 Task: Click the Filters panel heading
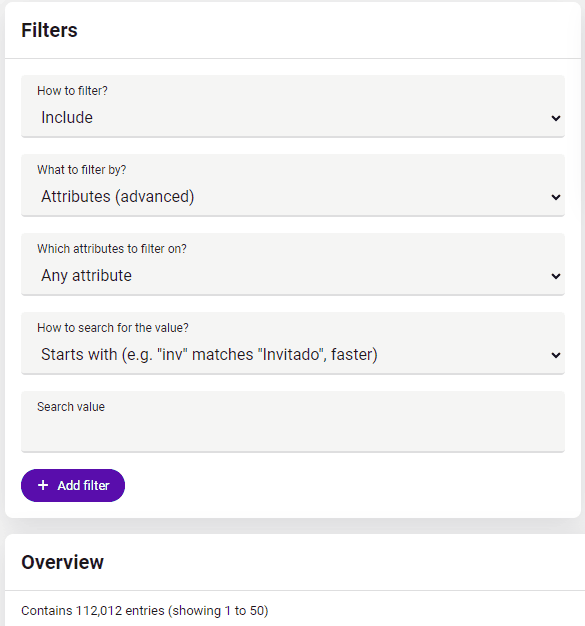50,30
